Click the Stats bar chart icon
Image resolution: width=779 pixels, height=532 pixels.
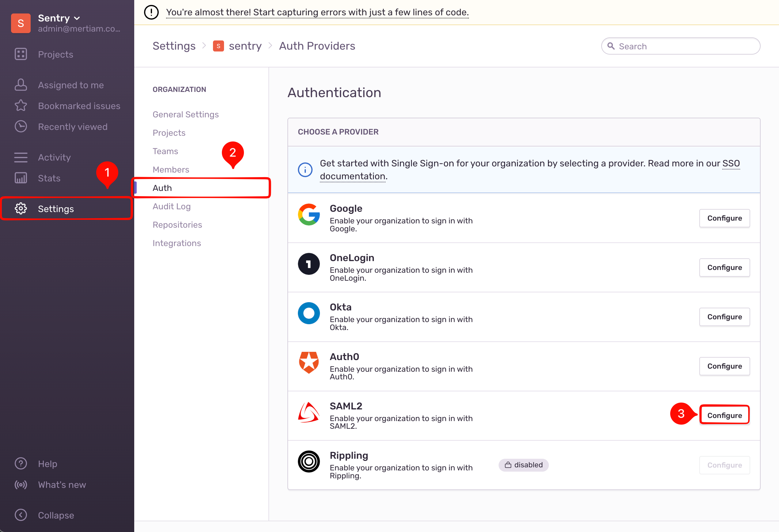click(x=21, y=178)
